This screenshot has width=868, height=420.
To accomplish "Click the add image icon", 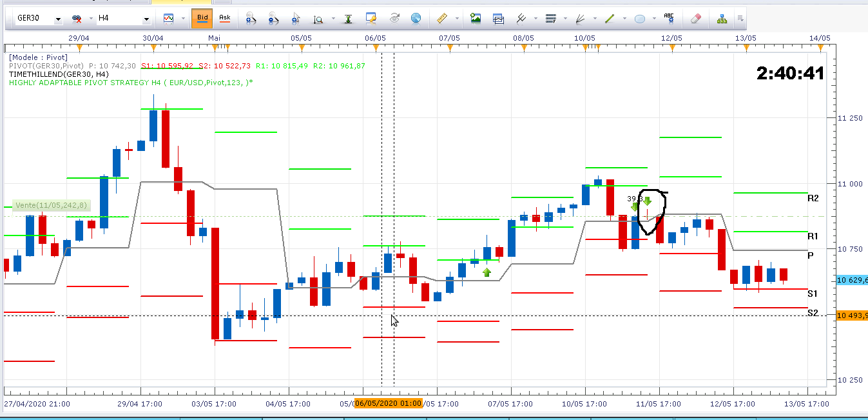I will 476,19.
